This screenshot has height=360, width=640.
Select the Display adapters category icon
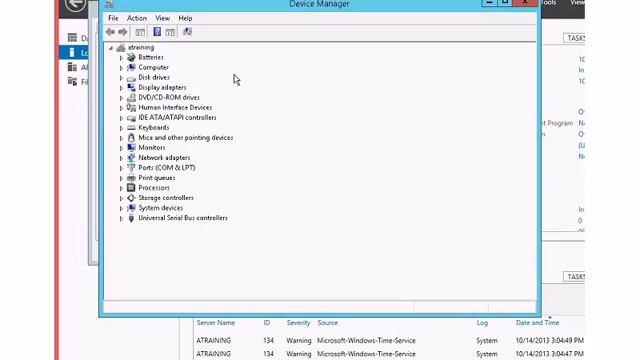point(131,87)
